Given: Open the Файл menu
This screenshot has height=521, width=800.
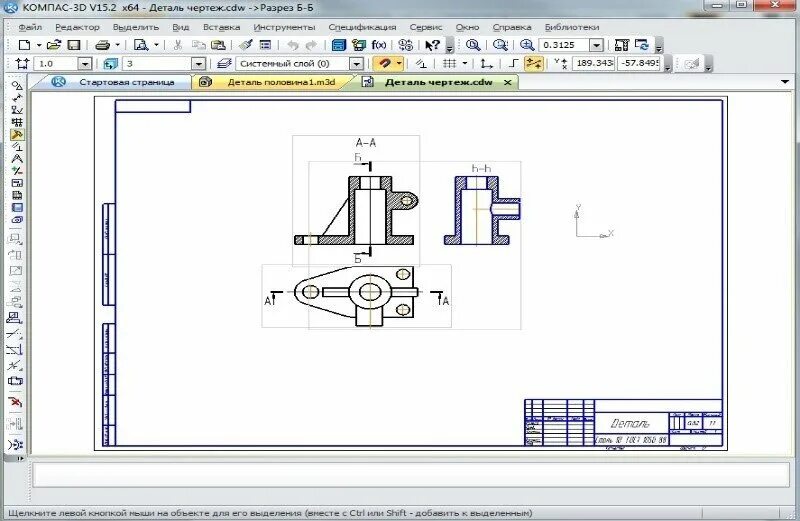Looking at the screenshot, I should (x=30, y=27).
